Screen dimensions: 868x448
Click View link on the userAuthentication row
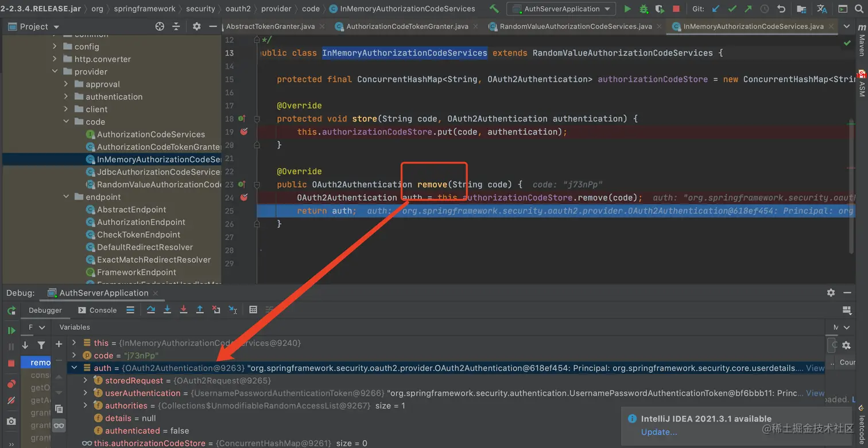(815, 393)
